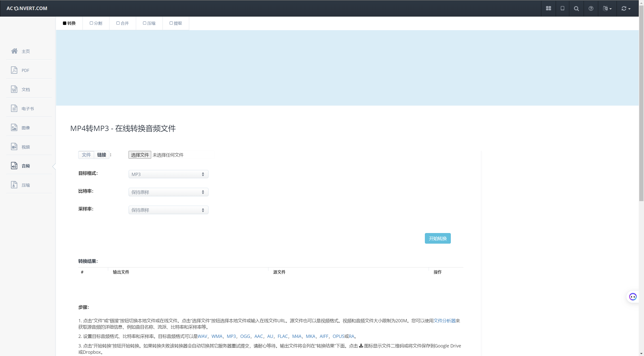Click the 开始转换 start conversion button
This screenshot has height=356, width=644.
click(438, 238)
